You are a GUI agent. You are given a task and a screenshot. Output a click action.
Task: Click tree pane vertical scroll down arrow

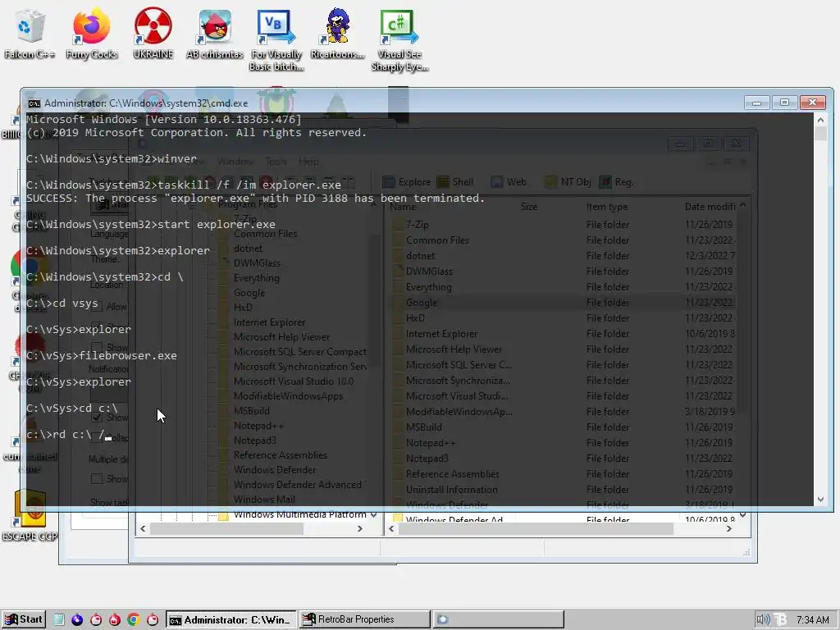[374, 515]
